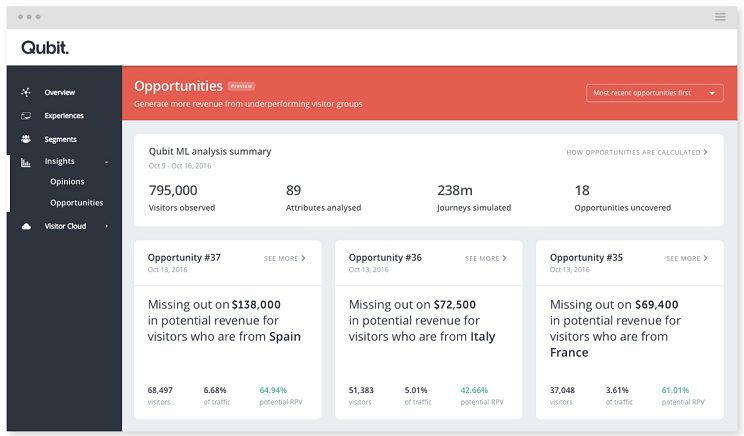Click the 18 opportunities uncovered value

[x=582, y=190]
